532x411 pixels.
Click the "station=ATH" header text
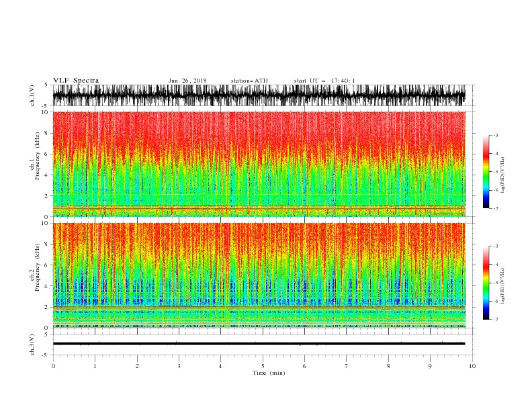(249, 81)
